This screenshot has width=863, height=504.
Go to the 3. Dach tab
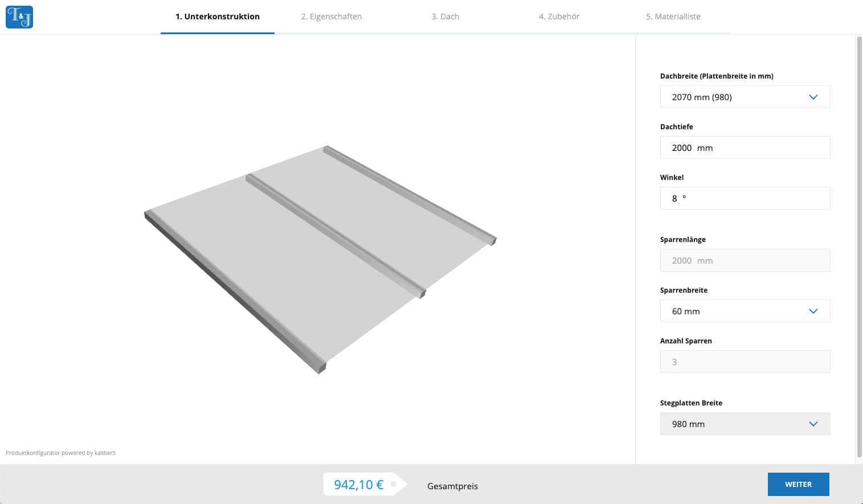tap(445, 17)
